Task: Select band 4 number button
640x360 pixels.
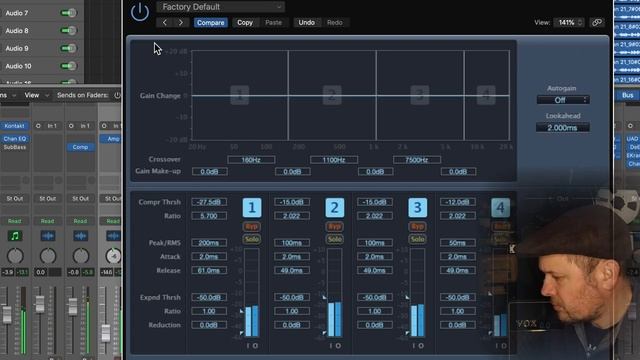Action: [500, 208]
